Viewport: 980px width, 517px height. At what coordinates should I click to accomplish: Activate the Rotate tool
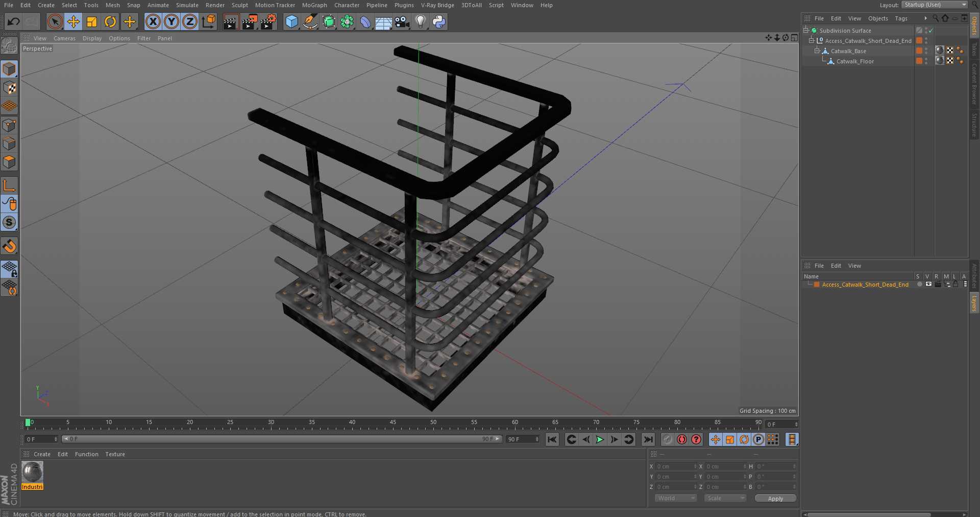tap(110, 21)
